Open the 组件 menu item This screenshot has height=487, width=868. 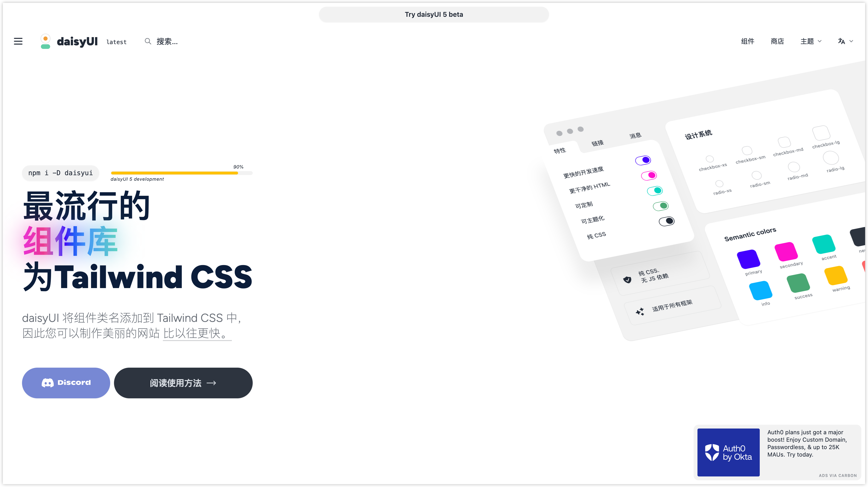[747, 41]
